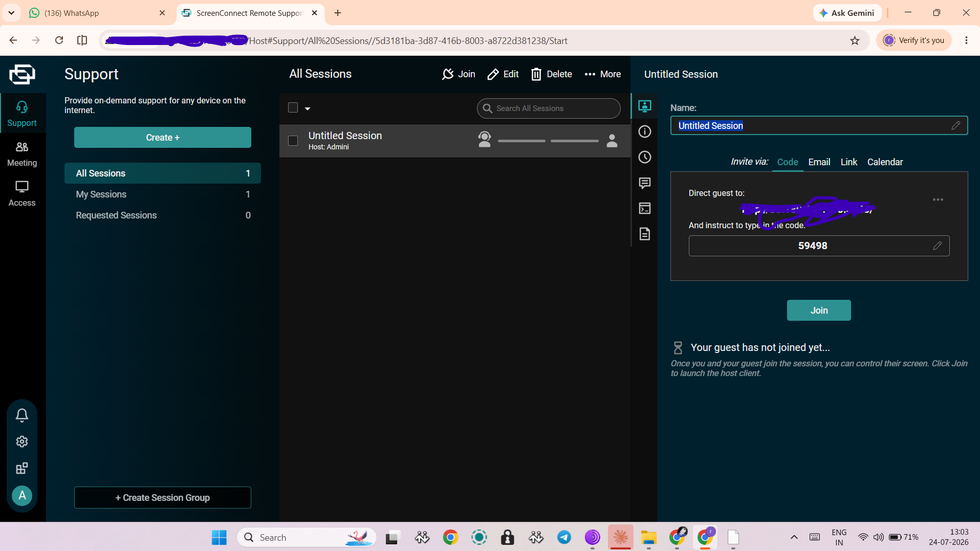This screenshot has width=980, height=551.
Task: Open Chrome side panel icon
Action: (82, 40)
